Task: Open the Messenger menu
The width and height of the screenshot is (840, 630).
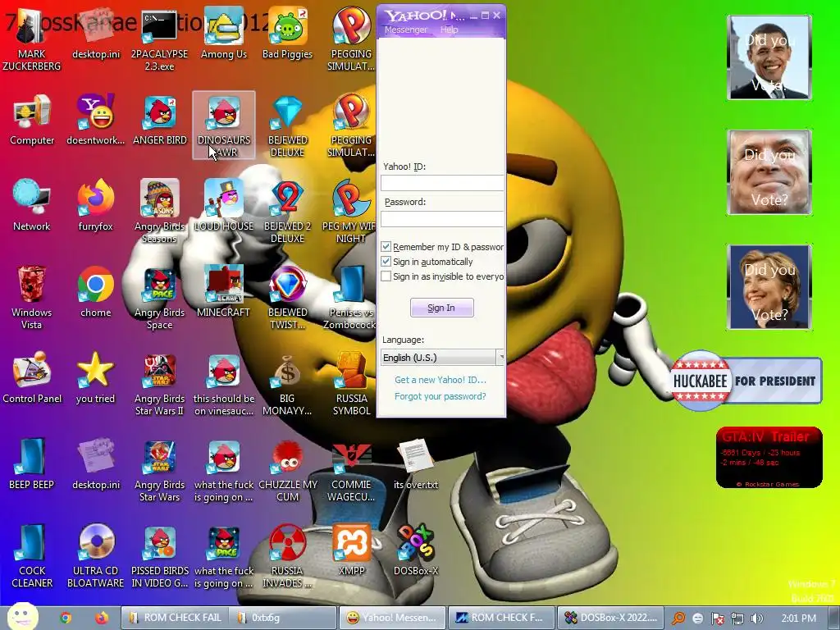Action: click(x=406, y=30)
